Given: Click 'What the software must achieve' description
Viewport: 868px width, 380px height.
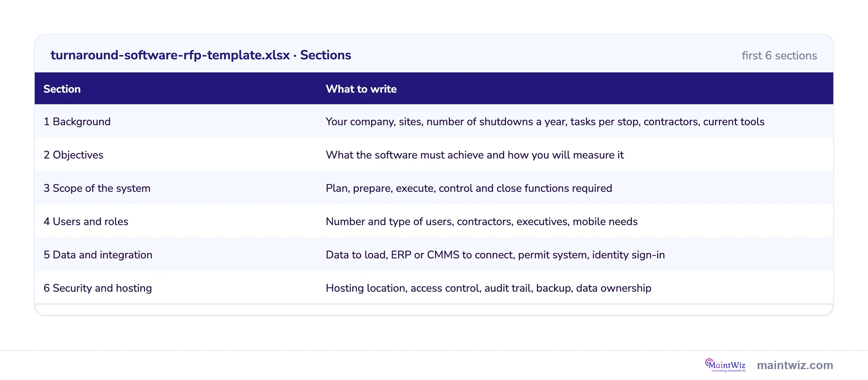Looking at the screenshot, I should point(475,155).
